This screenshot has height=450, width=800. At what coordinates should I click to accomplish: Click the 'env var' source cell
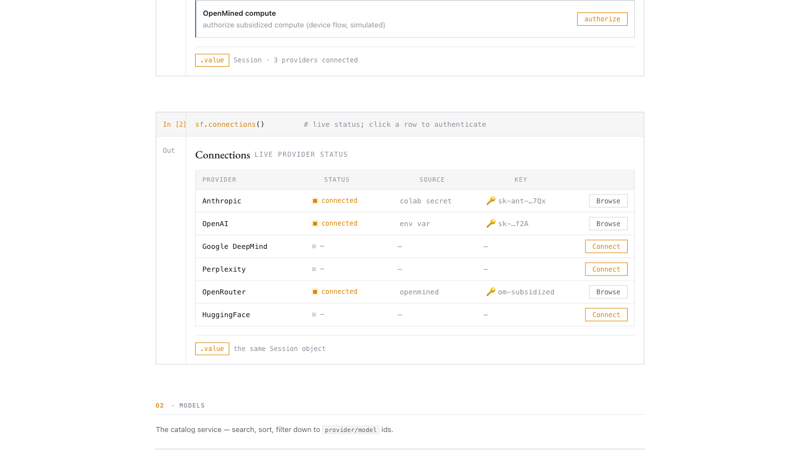click(x=415, y=223)
